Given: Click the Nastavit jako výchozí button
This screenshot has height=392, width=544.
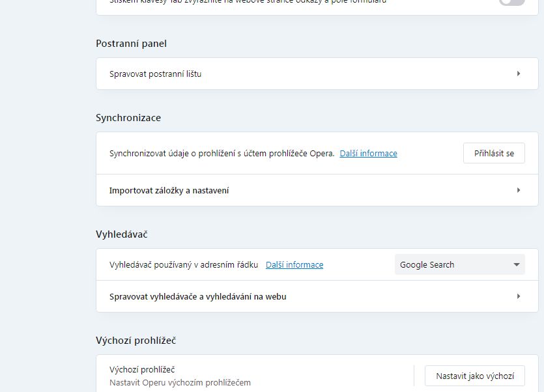Looking at the screenshot, I should pyautogui.click(x=474, y=376).
